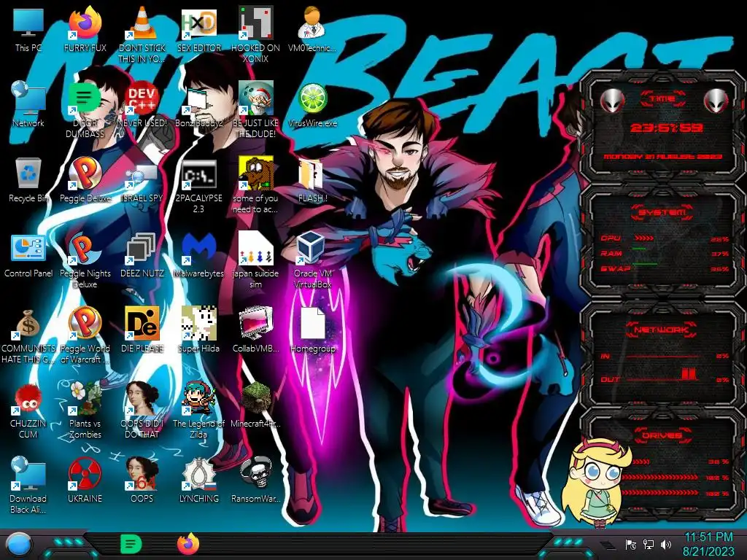The height and width of the screenshot is (560, 747).
Task: Click the NETWORK widget header
Action: coord(661,330)
